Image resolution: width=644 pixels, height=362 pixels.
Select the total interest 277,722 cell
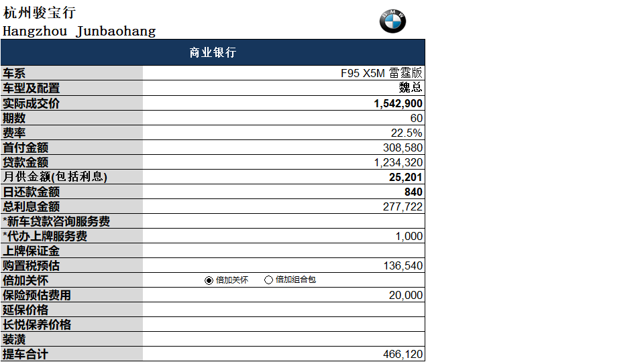coord(284,206)
